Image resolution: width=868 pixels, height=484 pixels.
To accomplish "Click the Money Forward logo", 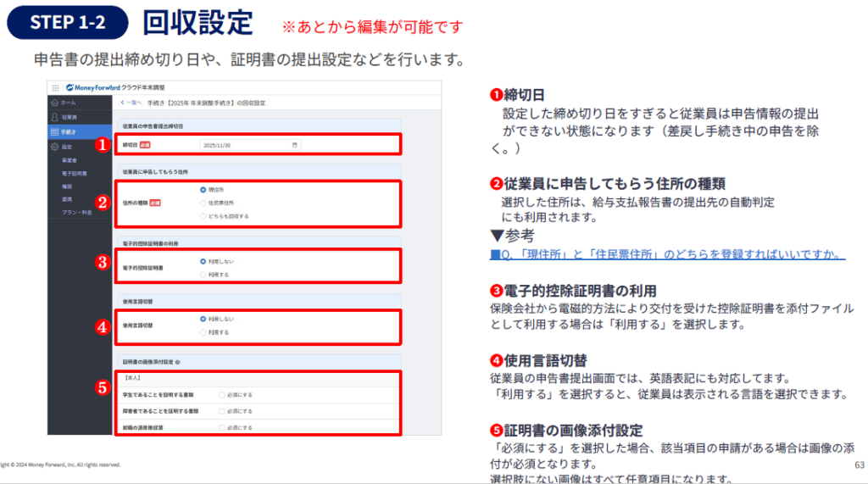I will click(92, 87).
